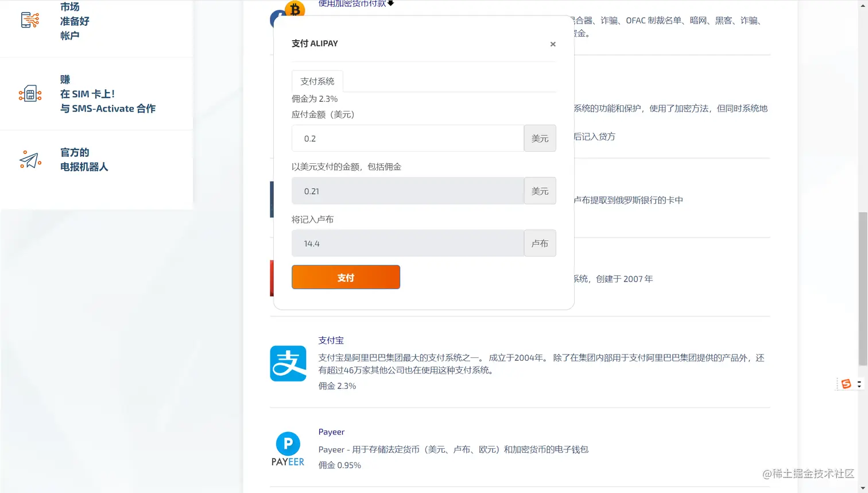Click the 支付 ALIPAY dialog title
Image resolution: width=868 pixels, height=493 pixels.
(315, 44)
